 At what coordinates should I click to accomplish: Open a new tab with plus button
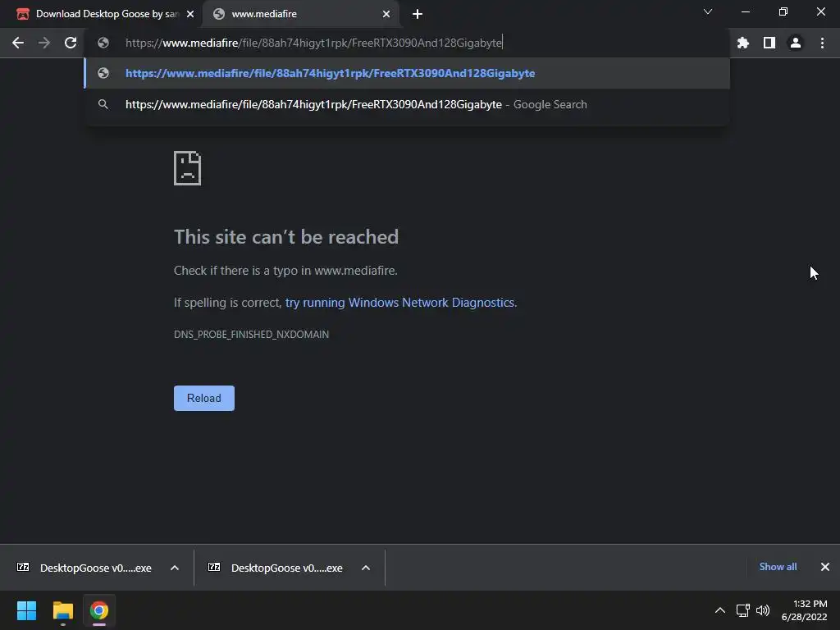tap(418, 14)
